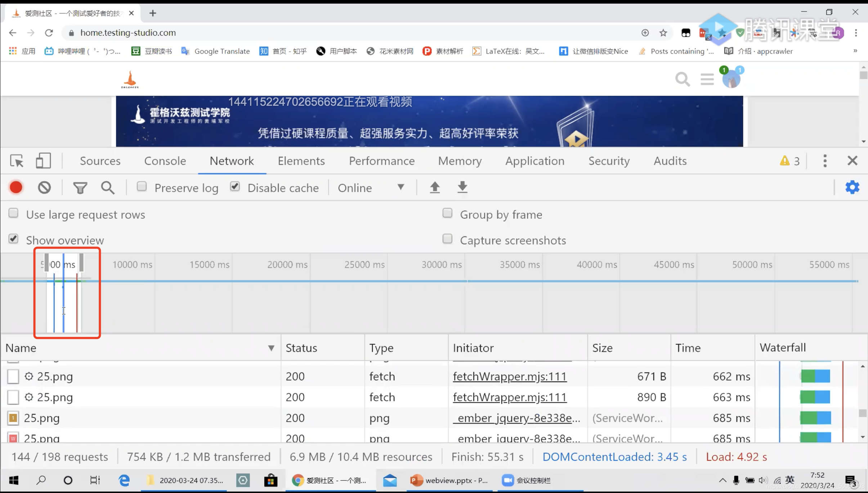This screenshot has height=493, width=868.
Task: Click the 3 warnings indicator
Action: pos(790,161)
